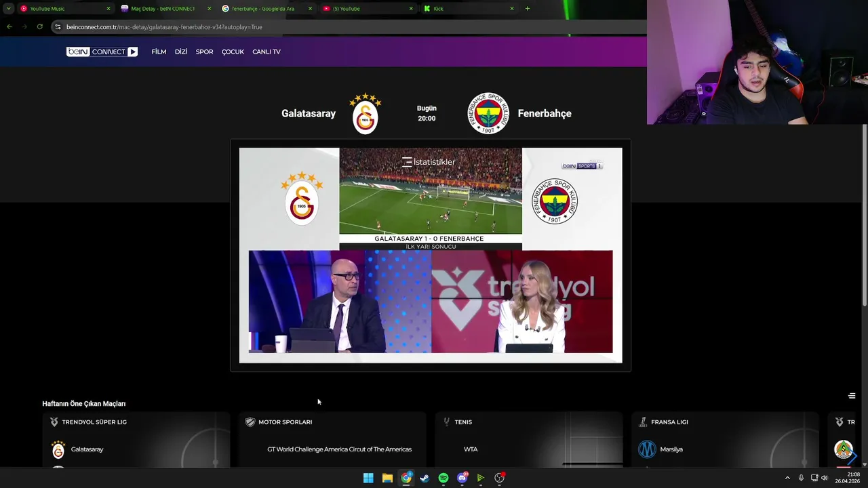Select the Fenerbahçe team name in header
868x488 pixels.
[x=545, y=113]
